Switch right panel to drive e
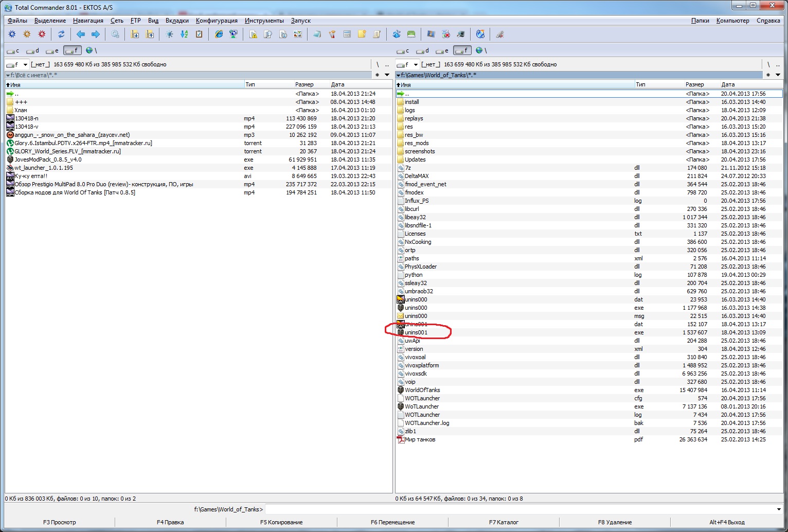This screenshot has width=788, height=532. point(442,50)
